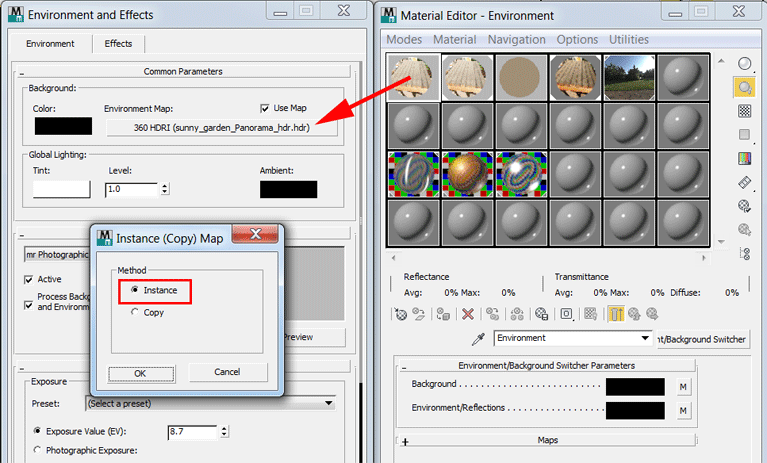Click the Ambient black color swatch
Screen dimensions: 767x463
(x=289, y=189)
